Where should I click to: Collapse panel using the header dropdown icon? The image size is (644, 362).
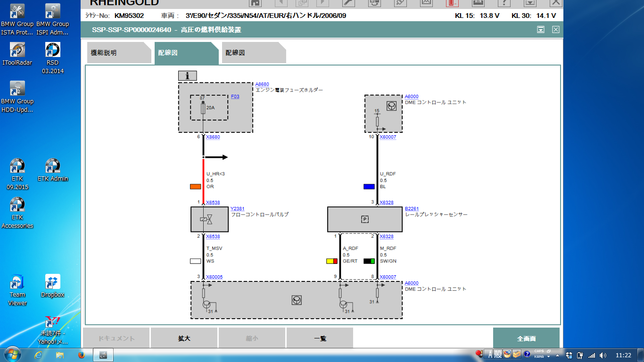tap(541, 30)
